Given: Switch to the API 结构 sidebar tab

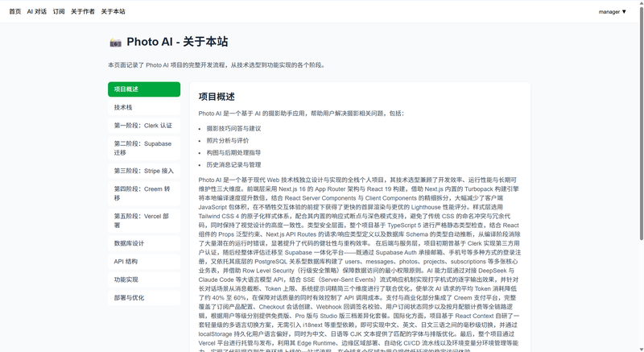Looking at the screenshot, I should point(144,261).
